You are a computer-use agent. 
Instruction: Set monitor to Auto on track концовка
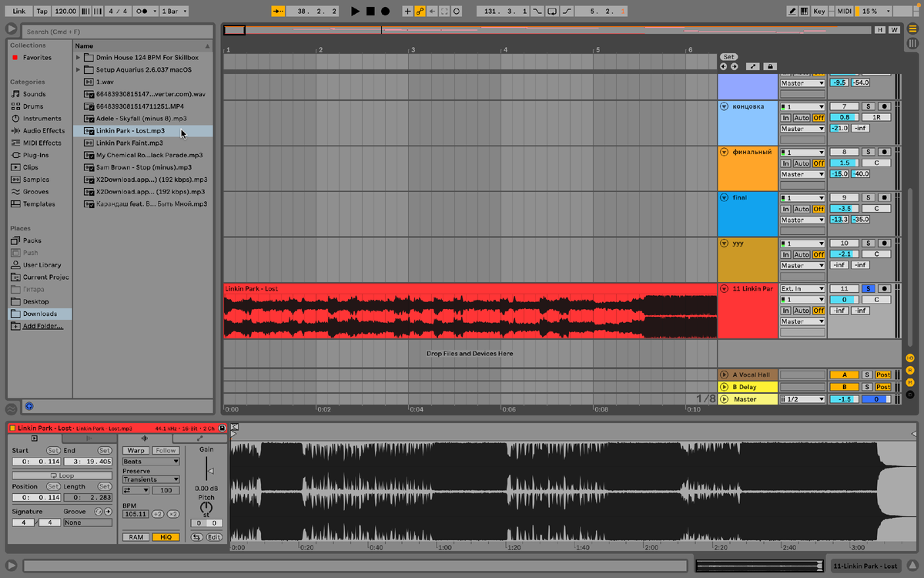click(802, 118)
